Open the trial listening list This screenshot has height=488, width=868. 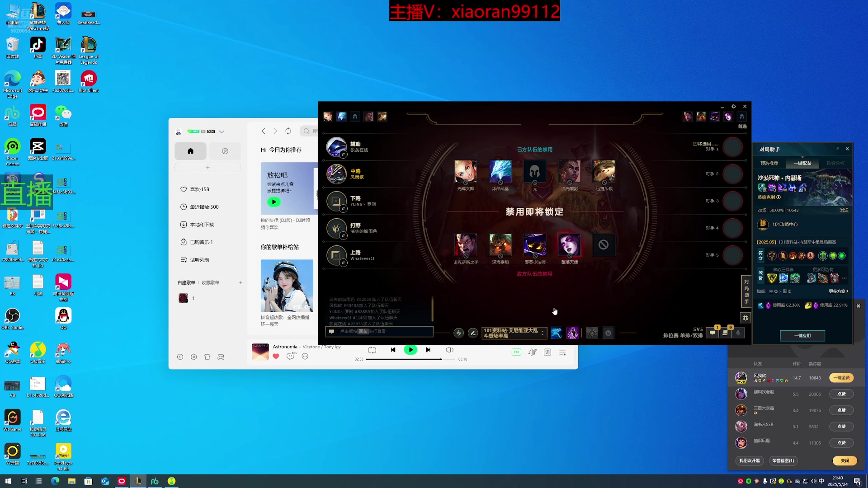coord(195,260)
